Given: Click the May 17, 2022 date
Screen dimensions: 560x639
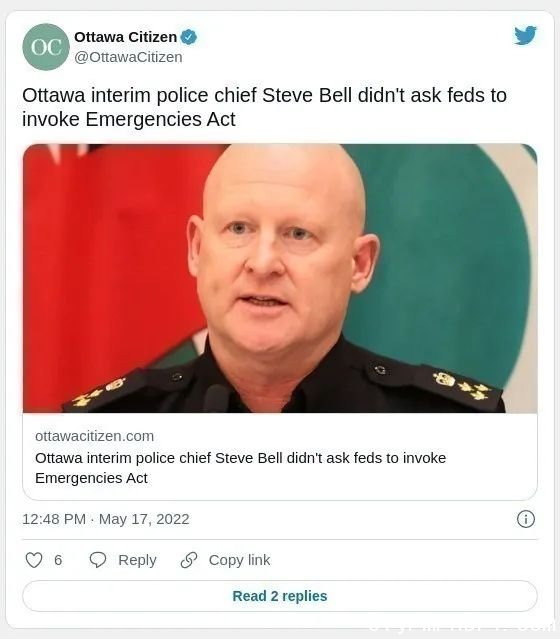Looking at the screenshot, I should 144,519.
